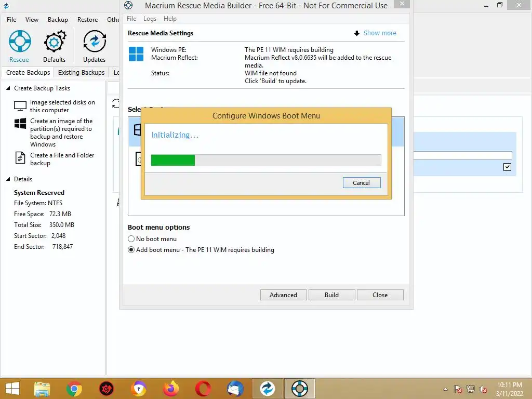Image resolution: width=532 pixels, height=399 pixels.
Task: Open Firefox from taskbar
Action: point(171,389)
